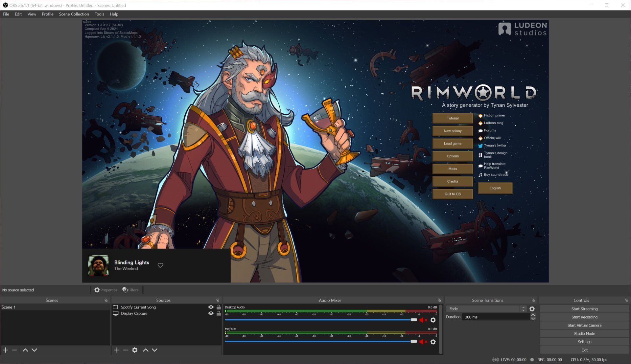The height and width of the screenshot is (364, 631).
Task: Click the Spotify song heart favorite icon
Action: (160, 265)
